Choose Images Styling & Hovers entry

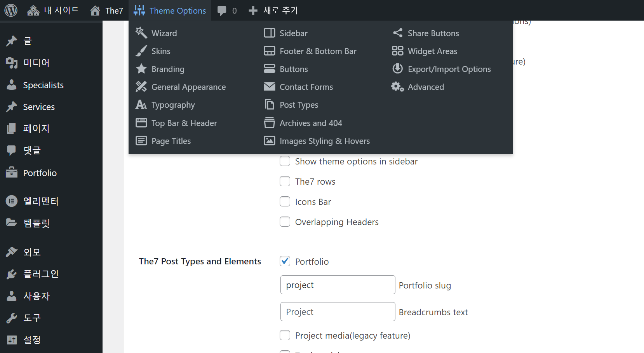(325, 141)
